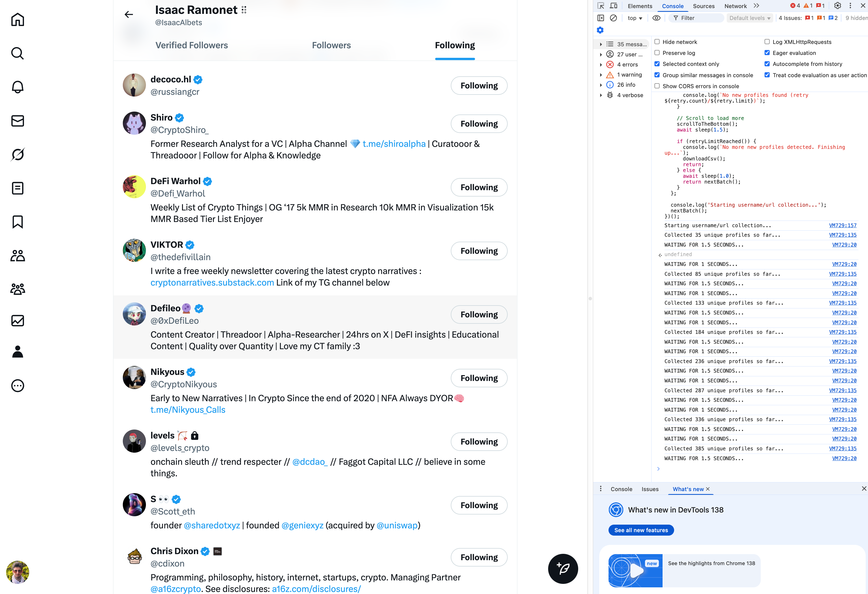Viewport: 868px width, 594px height.
Task: Toggle Hide network checkbox
Action: pos(657,42)
